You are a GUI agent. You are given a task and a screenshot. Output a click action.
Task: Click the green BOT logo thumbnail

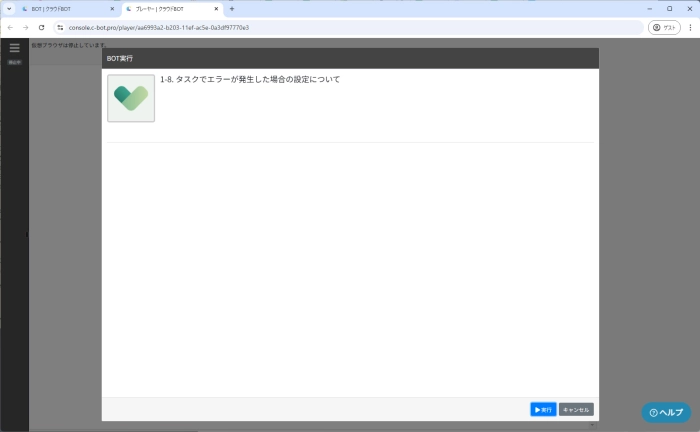pos(131,98)
